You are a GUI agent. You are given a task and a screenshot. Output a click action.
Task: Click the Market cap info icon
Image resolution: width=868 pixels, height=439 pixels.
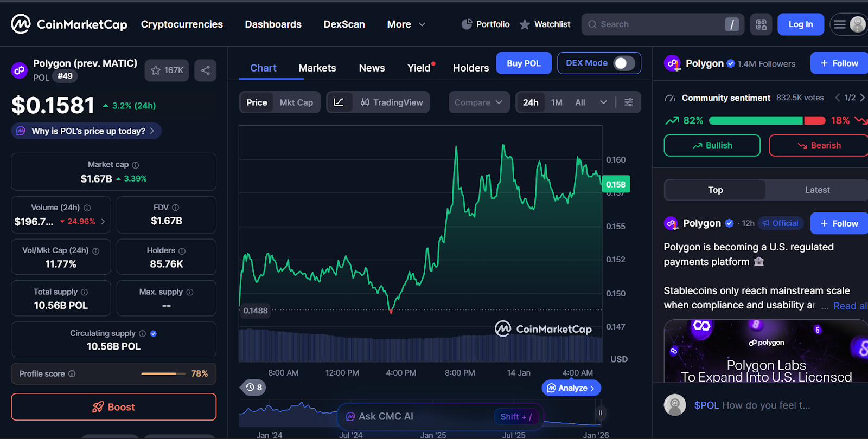coord(136,165)
